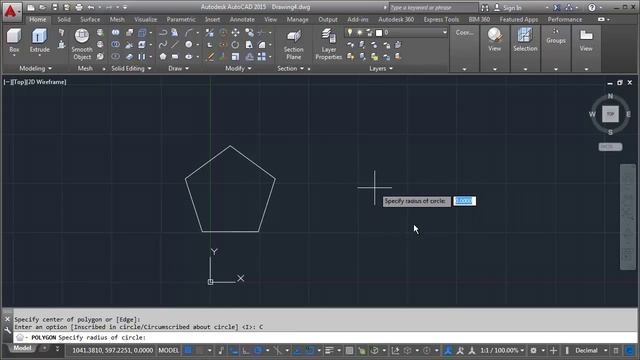Select the Line draw tool
This screenshot has height=360, width=640.
[175, 44]
